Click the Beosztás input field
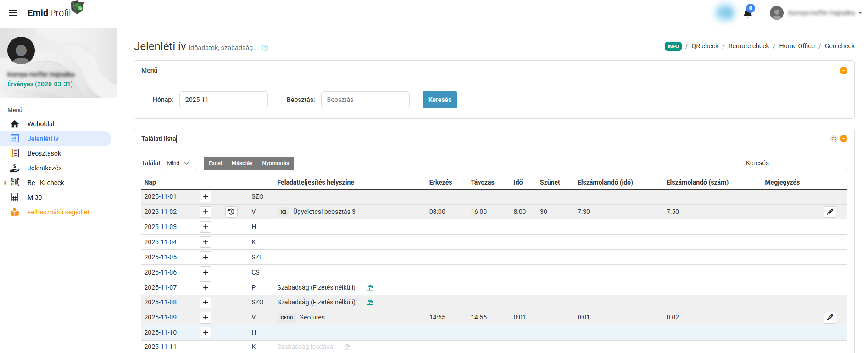This screenshot has height=353, width=868. click(x=365, y=100)
